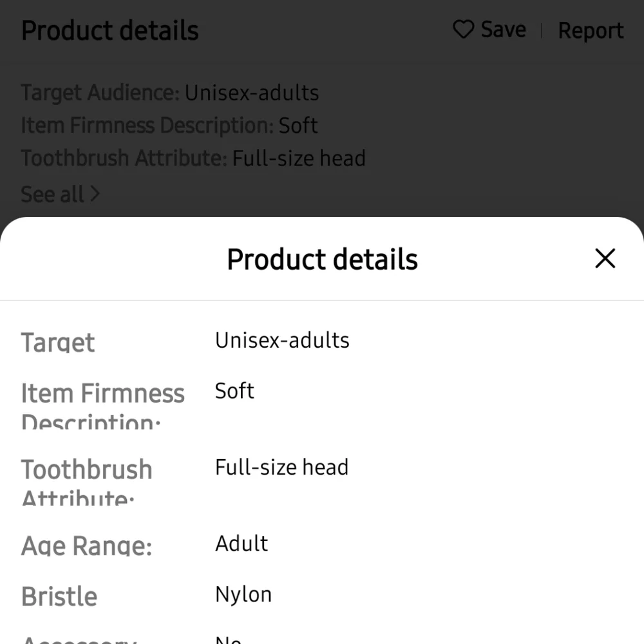Click the Save text label
Viewport: 644px width, 644px height.
pos(503,30)
